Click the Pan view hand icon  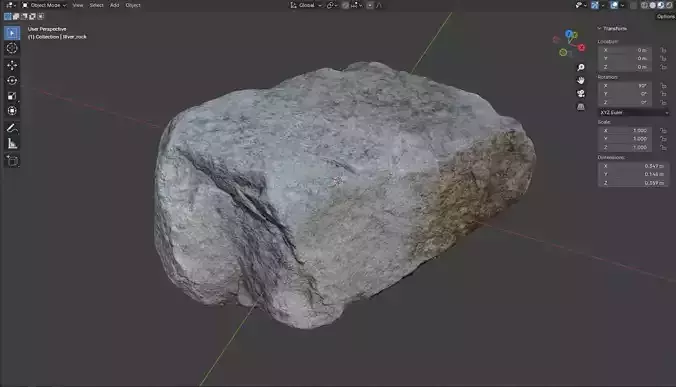[x=581, y=80]
